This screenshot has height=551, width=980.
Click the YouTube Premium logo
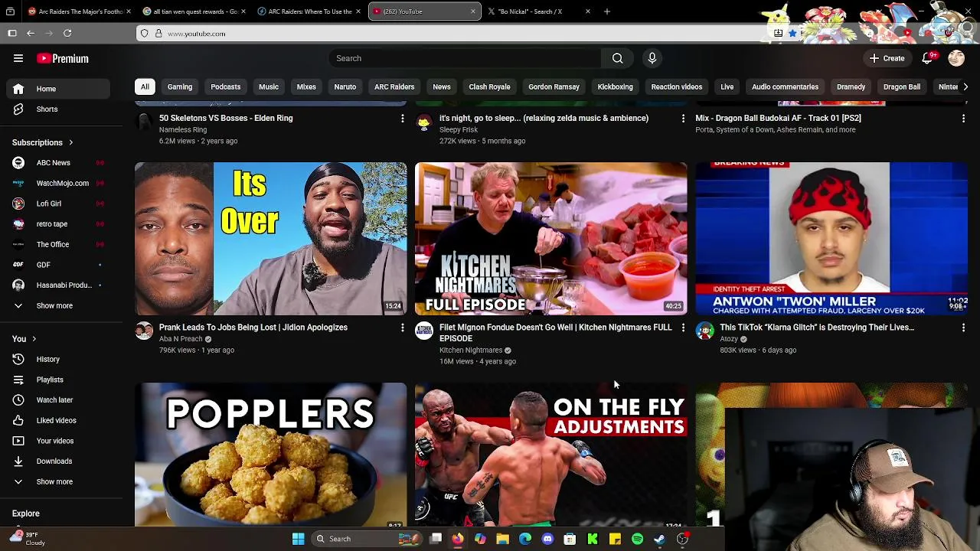click(63, 58)
